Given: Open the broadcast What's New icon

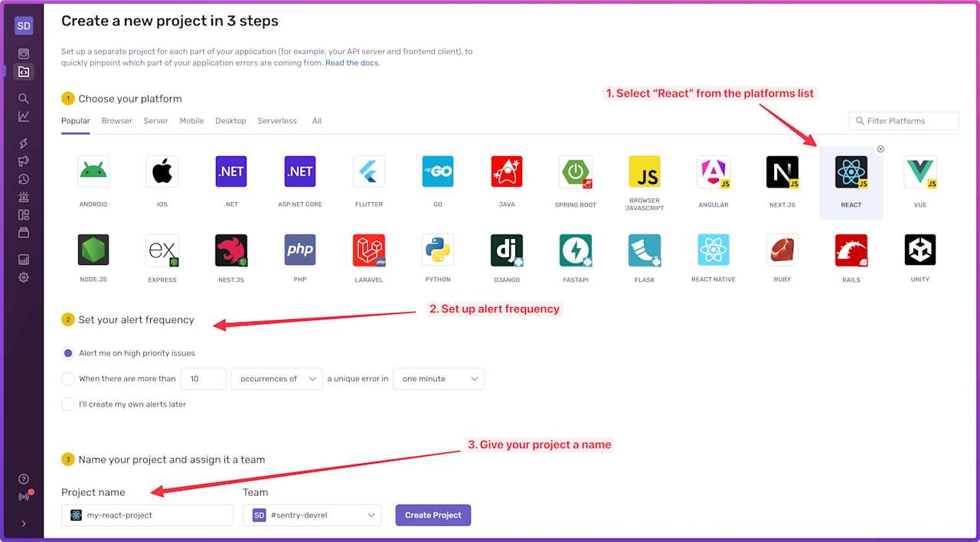Looking at the screenshot, I should click(24, 497).
